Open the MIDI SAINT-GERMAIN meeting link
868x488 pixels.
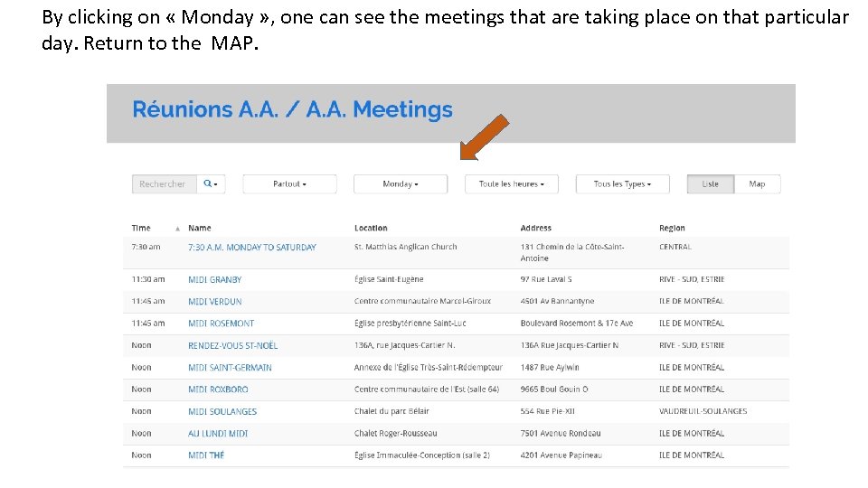click(230, 368)
